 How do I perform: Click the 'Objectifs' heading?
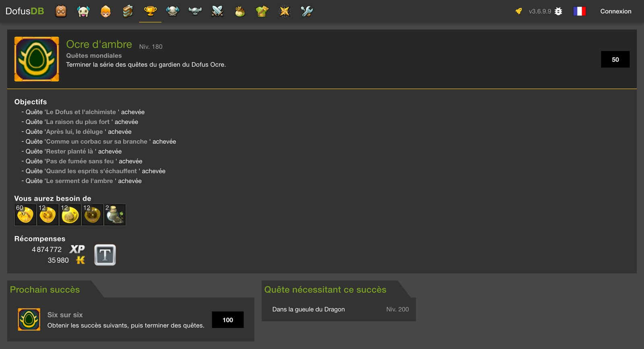(31, 102)
